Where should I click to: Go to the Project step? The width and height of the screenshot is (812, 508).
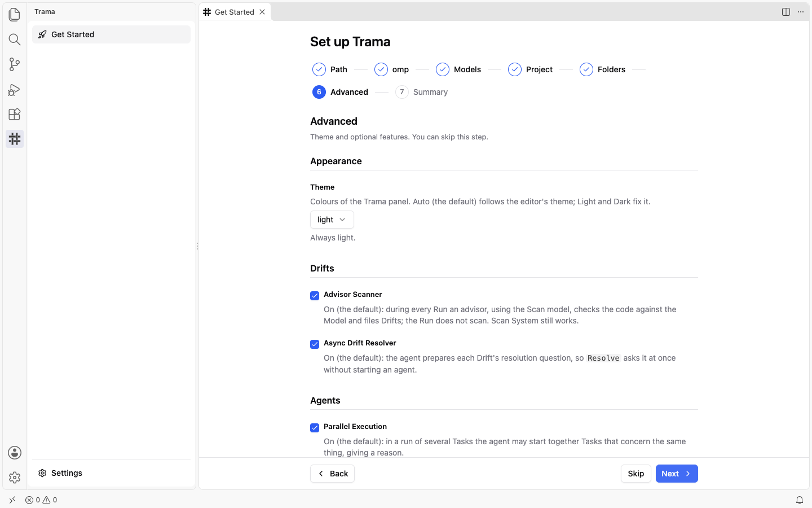pos(531,69)
